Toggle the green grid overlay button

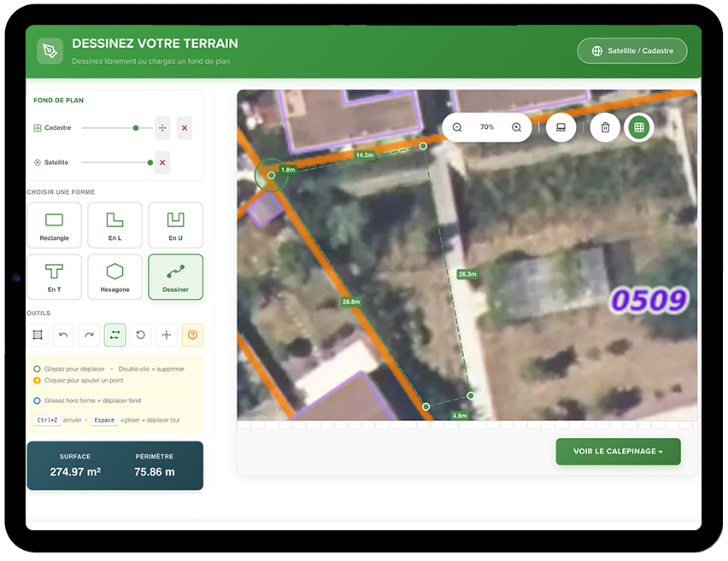(638, 128)
